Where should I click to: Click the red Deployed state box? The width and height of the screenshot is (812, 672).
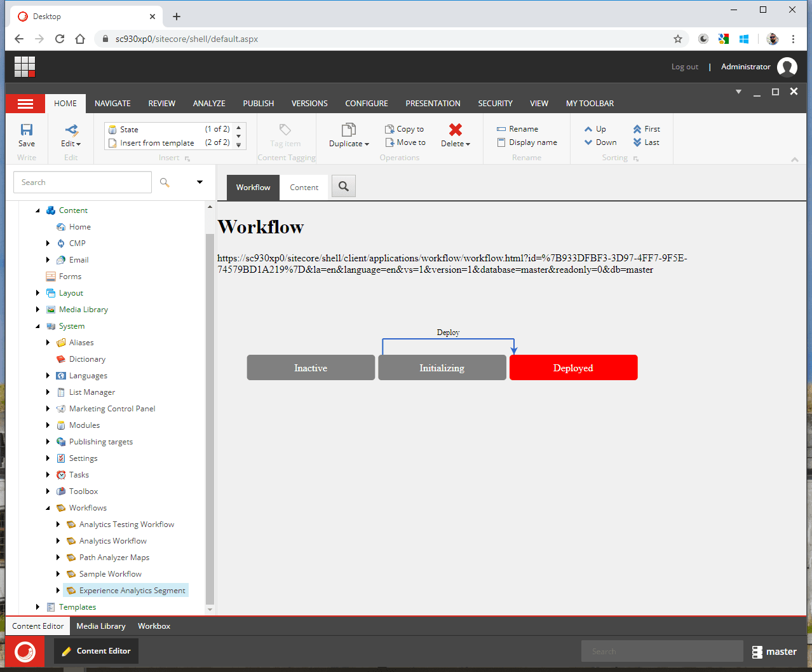click(573, 368)
